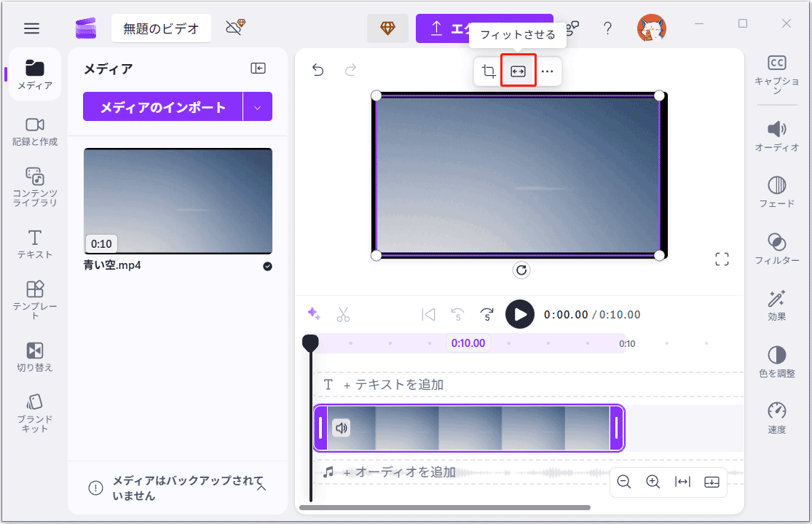Expand the preview to fullscreen
This screenshot has height=524, width=812.
[722, 258]
